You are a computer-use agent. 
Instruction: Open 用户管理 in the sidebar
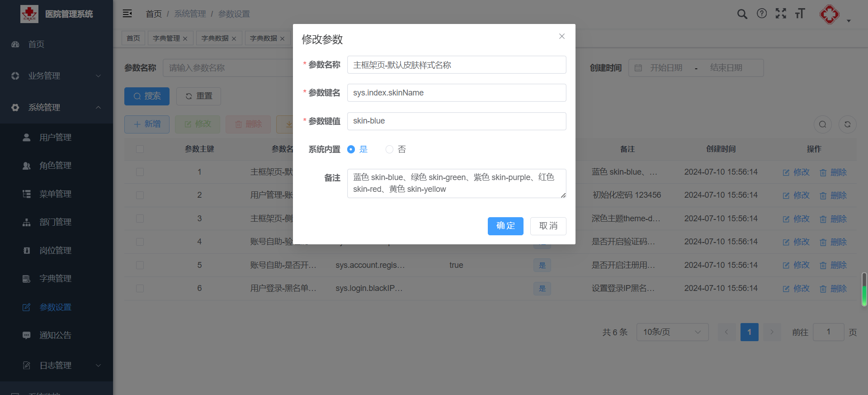(55, 137)
